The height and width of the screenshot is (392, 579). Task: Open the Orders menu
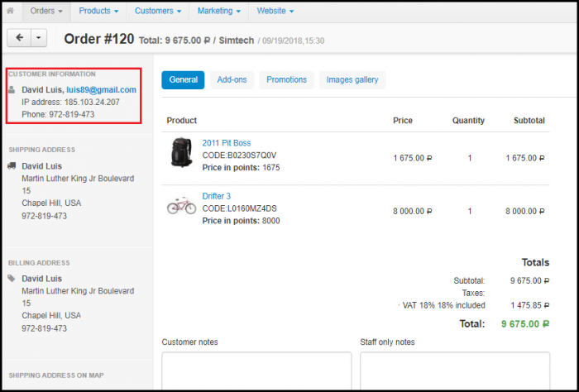pyautogui.click(x=46, y=11)
